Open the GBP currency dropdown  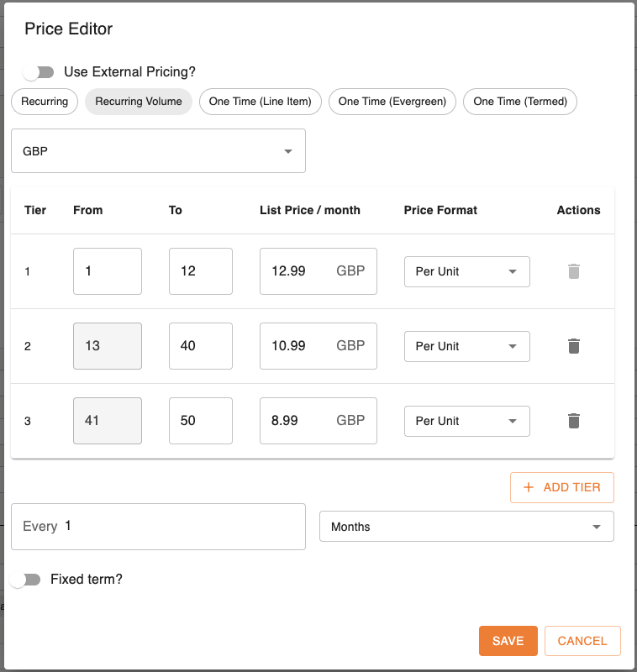tap(158, 151)
